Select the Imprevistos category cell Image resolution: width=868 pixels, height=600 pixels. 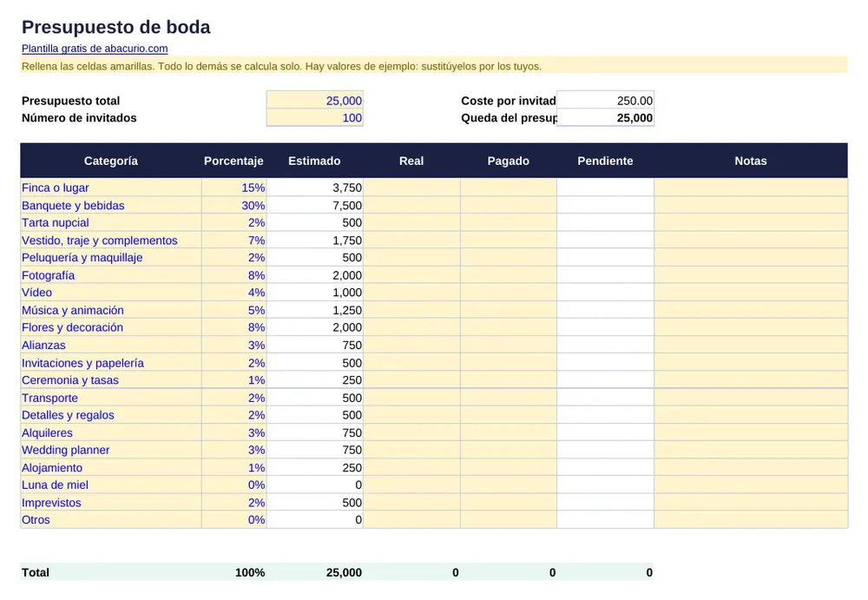coord(111,502)
